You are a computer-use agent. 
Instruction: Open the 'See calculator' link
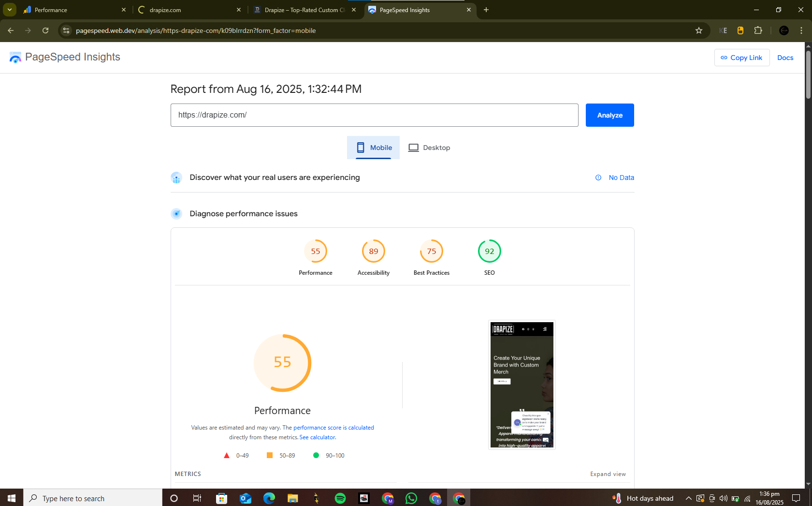pos(317,437)
